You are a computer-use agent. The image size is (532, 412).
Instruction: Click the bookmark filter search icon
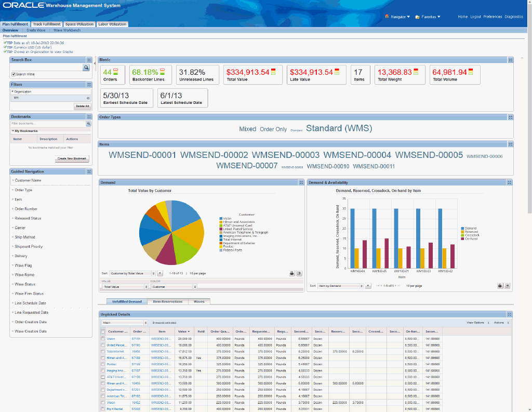tap(88, 124)
